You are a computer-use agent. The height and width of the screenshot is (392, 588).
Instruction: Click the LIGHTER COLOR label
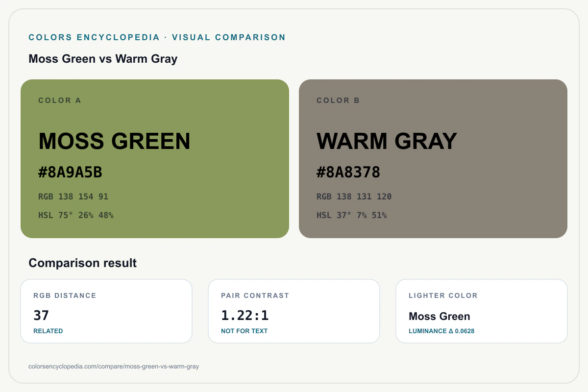(443, 295)
